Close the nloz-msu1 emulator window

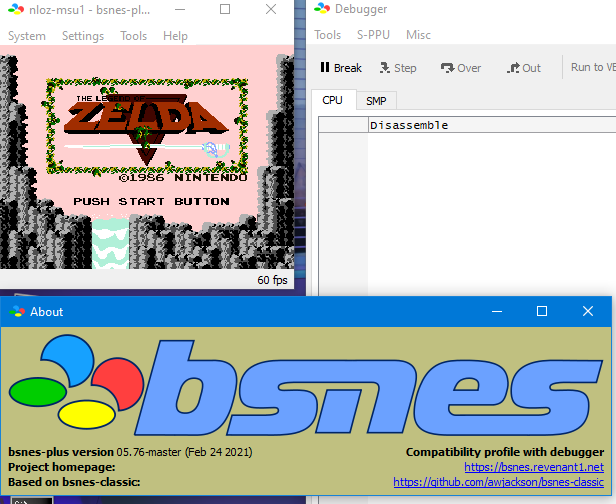coord(271,9)
